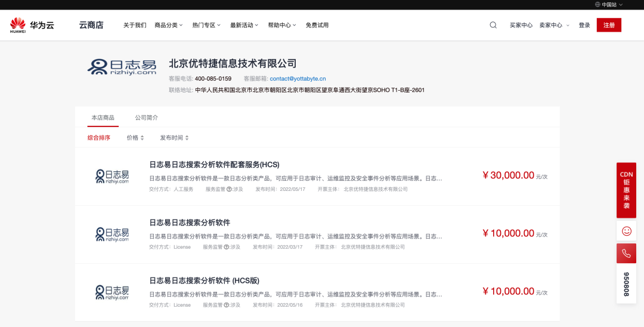The width and height of the screenshot is (644, 327).
Task: Open product titled exactly 日志易日志搜索分析软件
Action: (190, 222)
